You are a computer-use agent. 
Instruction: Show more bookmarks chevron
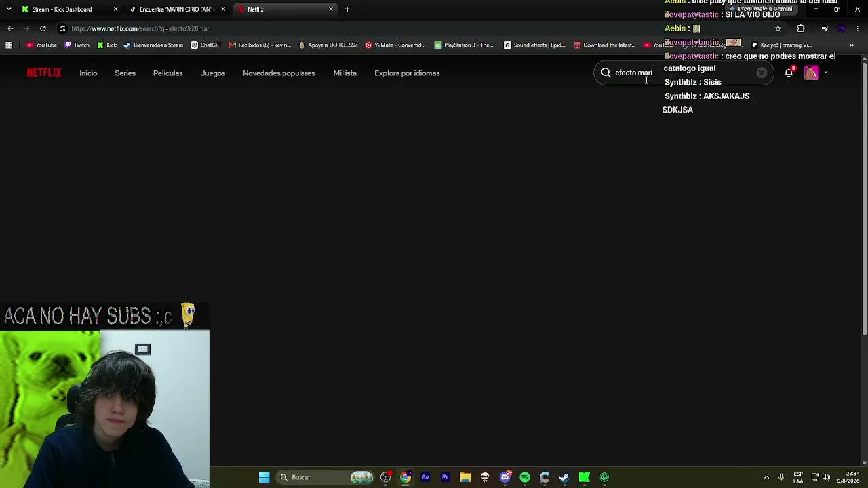(x=852, y=45)
